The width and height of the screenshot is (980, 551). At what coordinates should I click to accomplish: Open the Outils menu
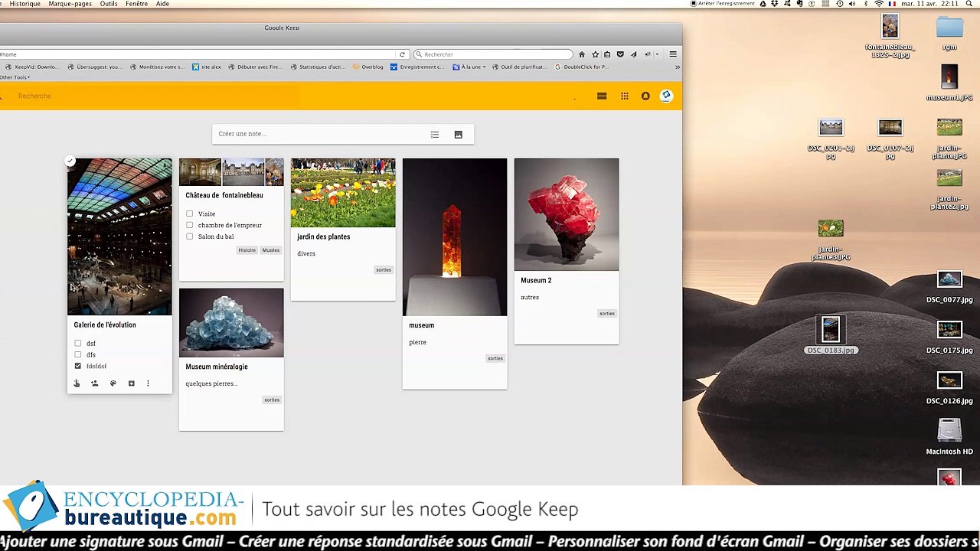point(109,4)
